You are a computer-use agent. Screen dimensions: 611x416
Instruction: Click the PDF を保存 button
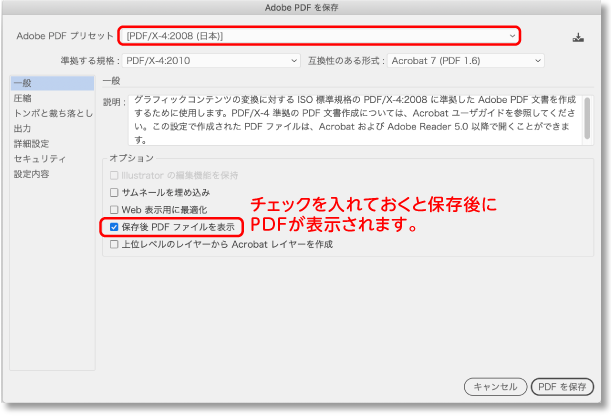(x=562, y=387)
